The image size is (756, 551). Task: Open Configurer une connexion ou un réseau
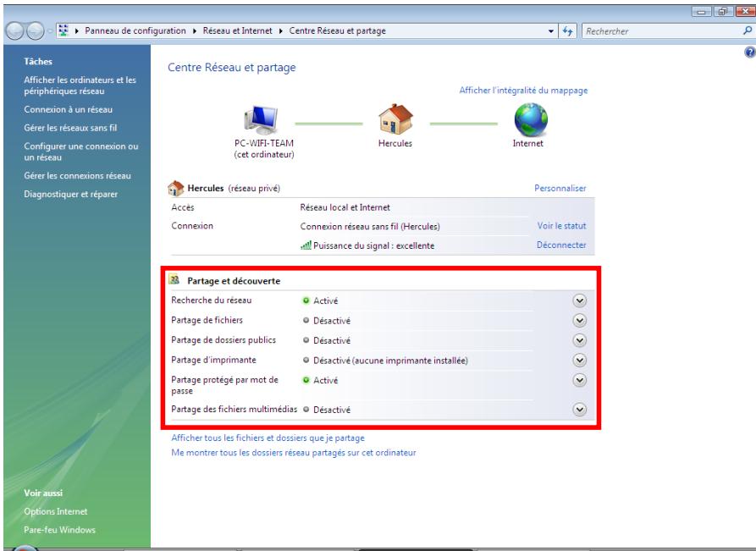[x=81, y=152]
